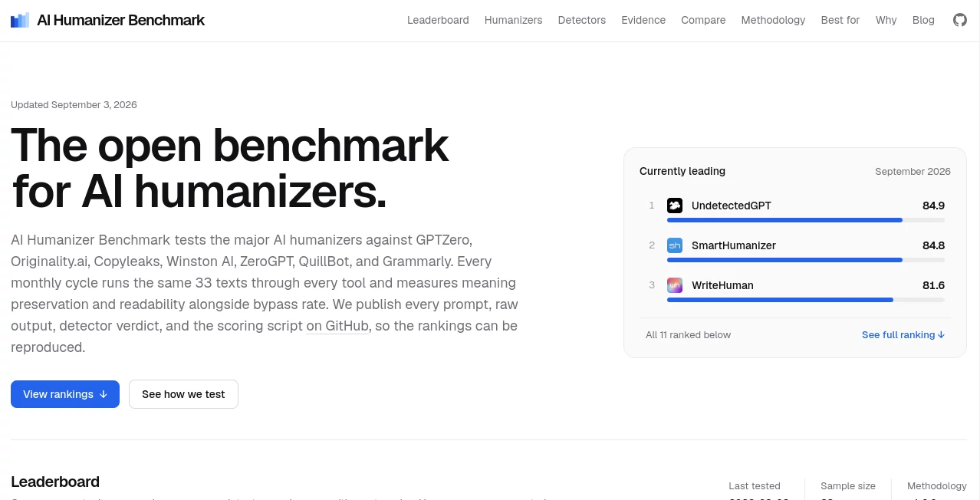Click See full ranking link
The width and height of the screenshot is (980, 500).
[x=903, y=334]
